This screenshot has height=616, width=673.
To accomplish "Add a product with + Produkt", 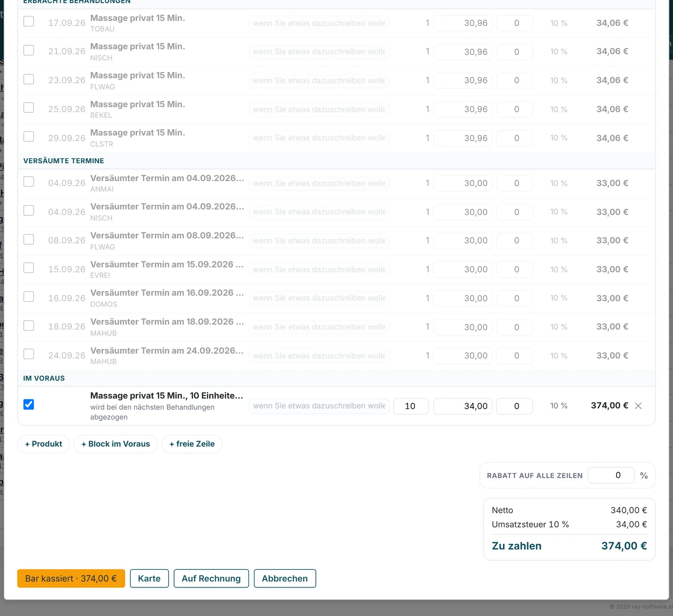I will (44, 444).
